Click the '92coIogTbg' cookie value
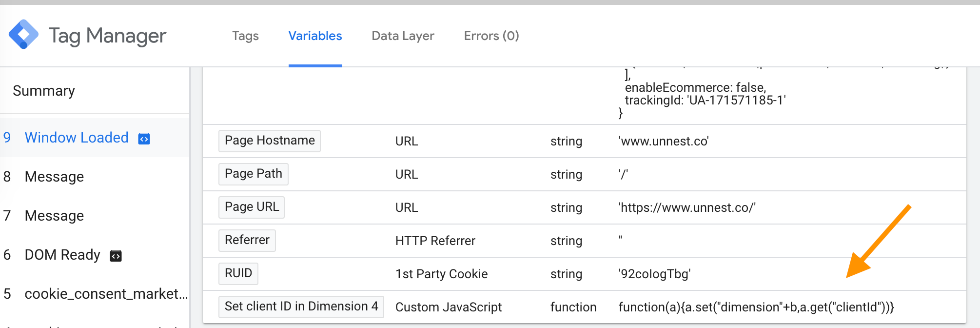The height and width of the screenshot is (328, 980). pyautogui.click(x=654, y=274)
